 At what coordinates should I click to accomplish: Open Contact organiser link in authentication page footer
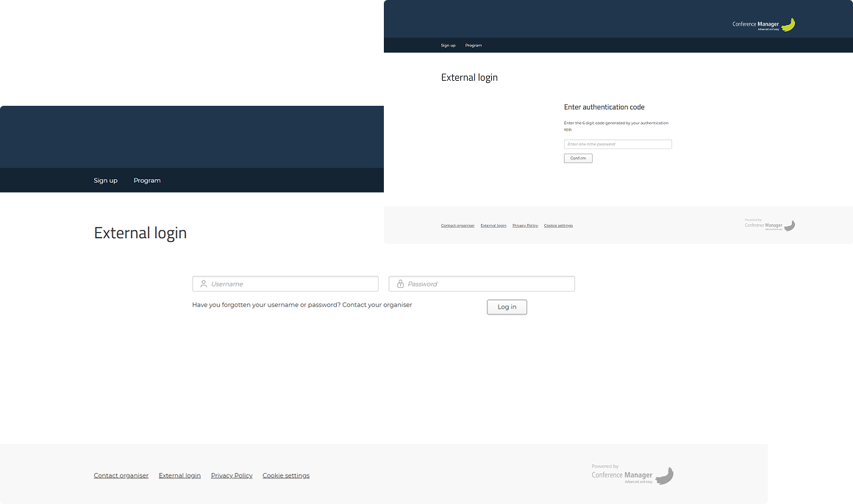coord(457,225)
